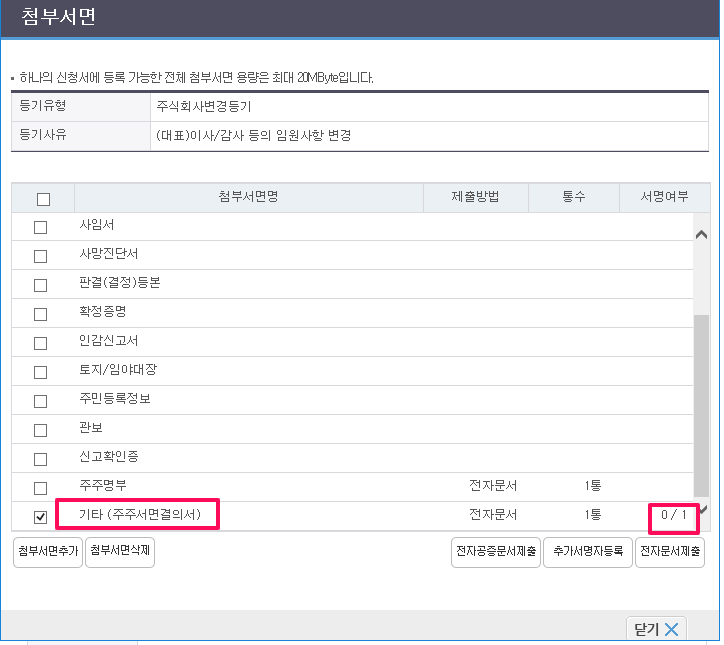Viewport: 724px width, 645px height.
Task: Check the 사망진단서 row checkbox
Action: pos(41,256)
